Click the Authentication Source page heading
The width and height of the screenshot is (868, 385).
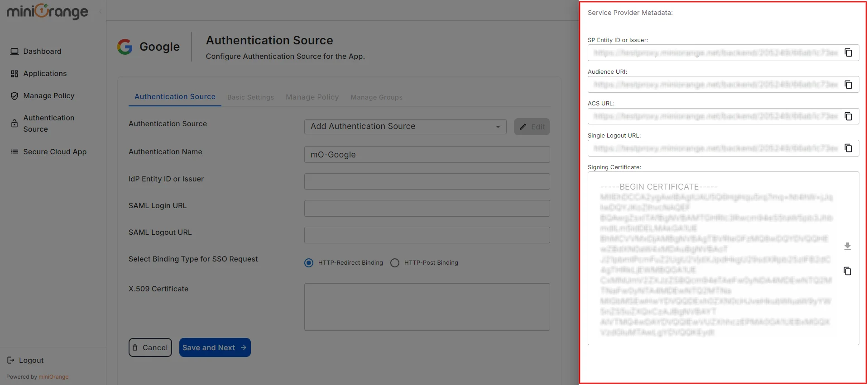pyautogui.click(x=269, y=40)
